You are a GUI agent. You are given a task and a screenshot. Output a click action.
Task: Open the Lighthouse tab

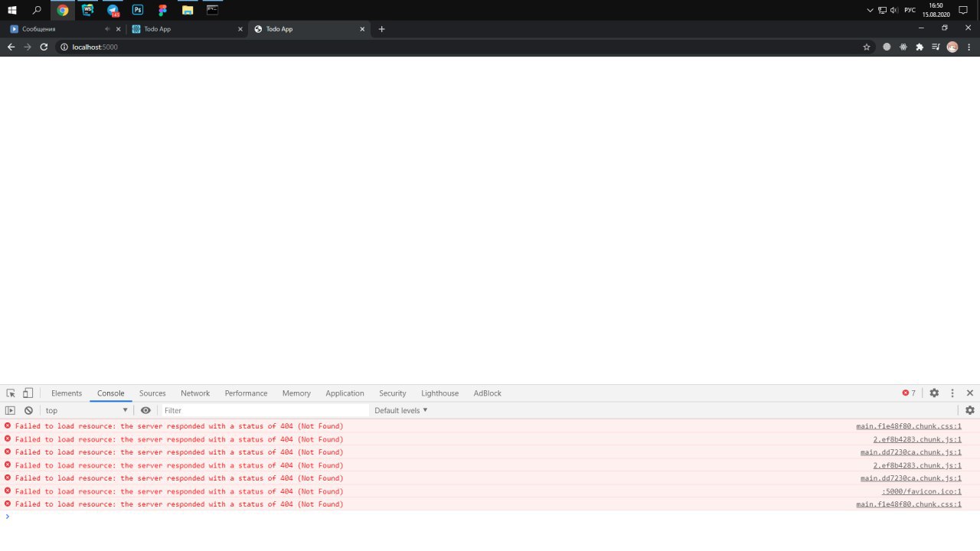coord(439,393)
